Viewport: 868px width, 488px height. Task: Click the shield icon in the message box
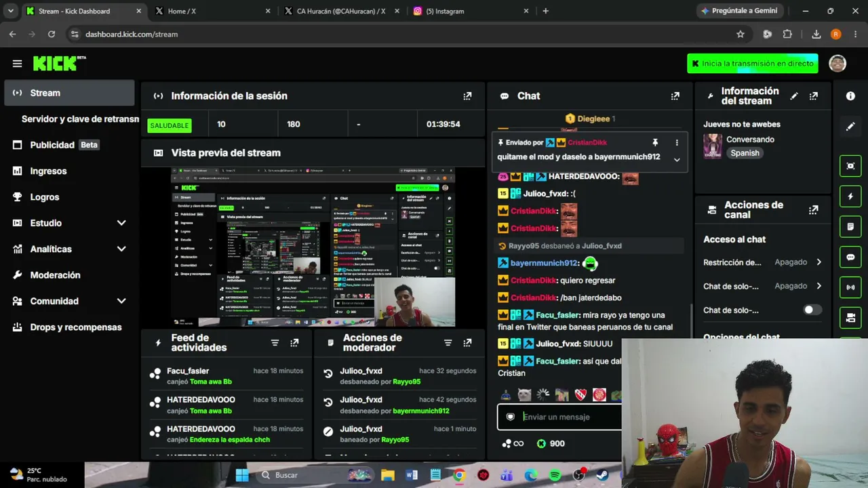[x=511, y=417]
